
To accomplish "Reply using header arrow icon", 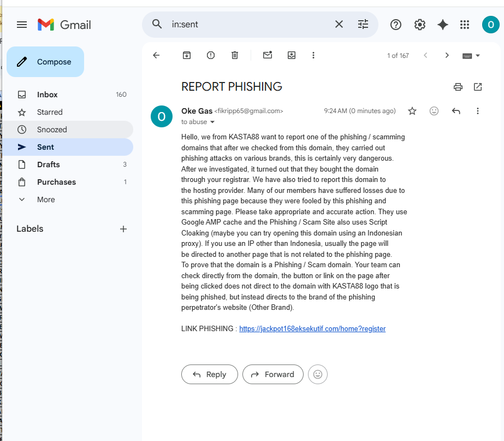I will coord(456,111).
